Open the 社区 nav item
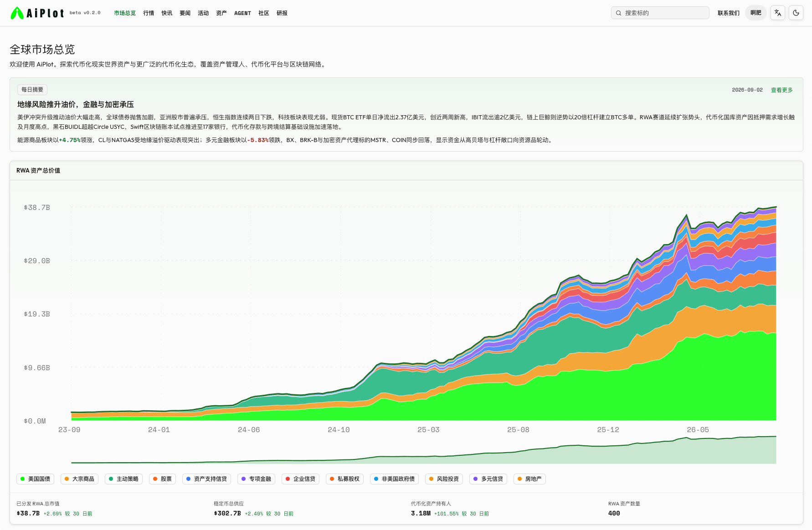812x530 pixels. coord(264,13)
